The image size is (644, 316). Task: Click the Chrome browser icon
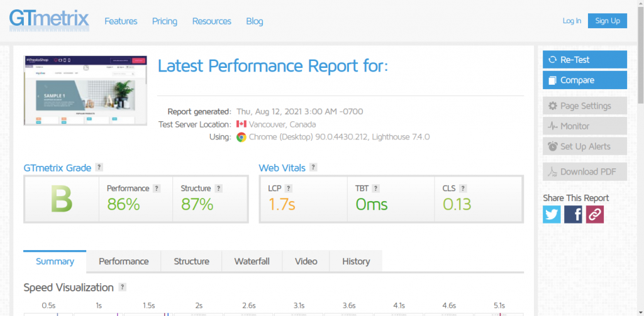point(241,137)
